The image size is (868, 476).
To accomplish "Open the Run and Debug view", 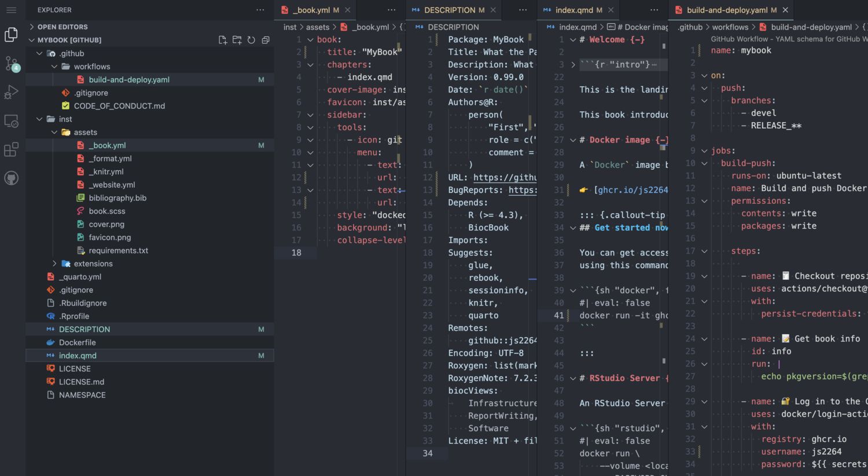I will 12,92.
